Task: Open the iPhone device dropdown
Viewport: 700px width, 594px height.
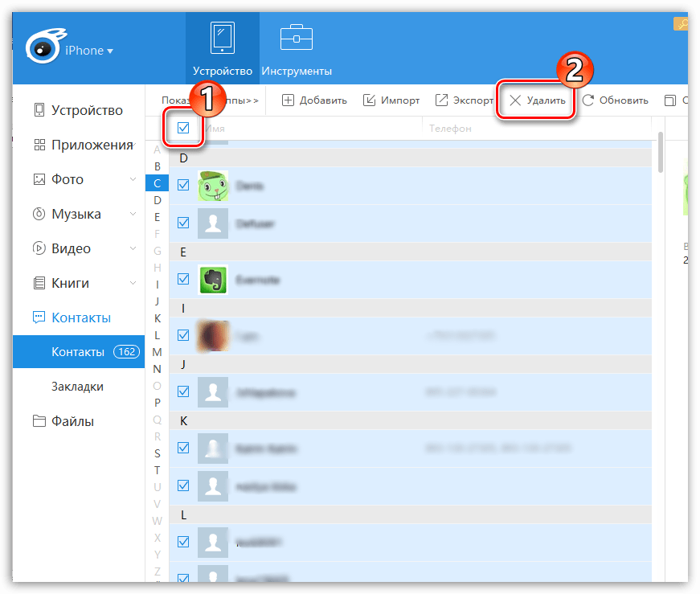Action: pos(110,51)
